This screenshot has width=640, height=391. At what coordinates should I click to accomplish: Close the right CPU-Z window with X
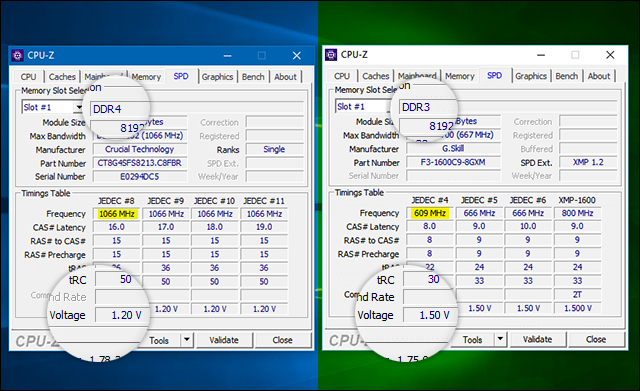[x=610, y=55]
